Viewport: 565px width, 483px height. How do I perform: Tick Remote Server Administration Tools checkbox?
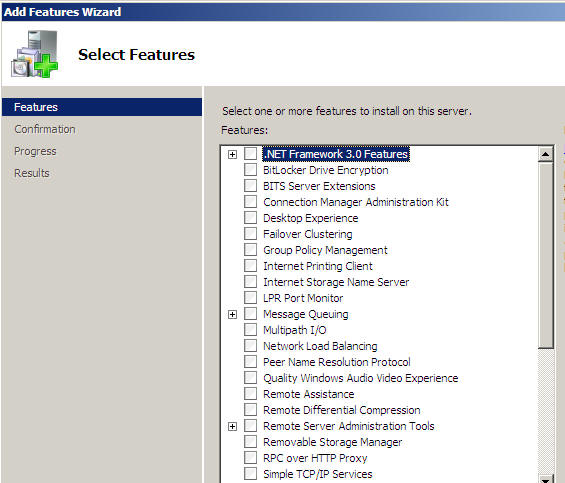250,426
